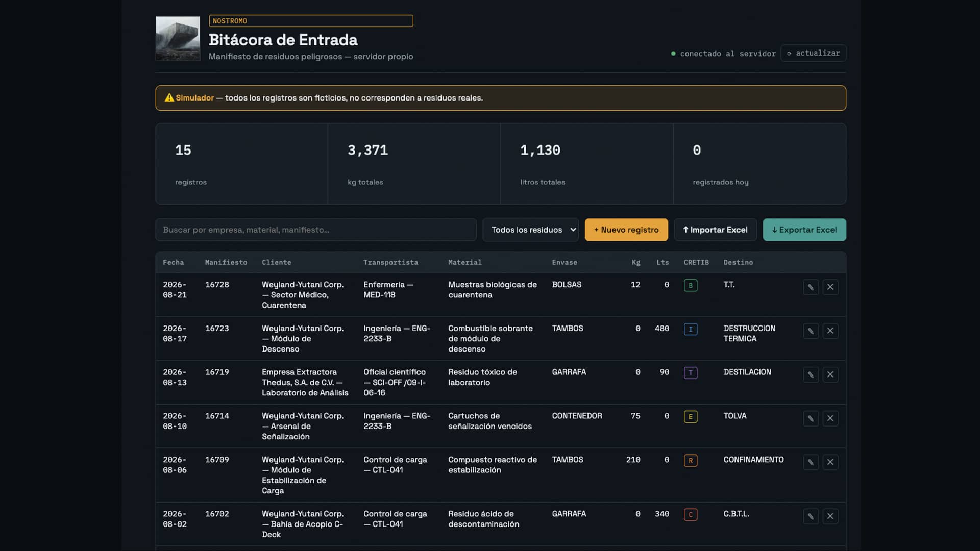Click the Kg column header
This screenshot has height=551, width=980.
[x=636, y=263]
